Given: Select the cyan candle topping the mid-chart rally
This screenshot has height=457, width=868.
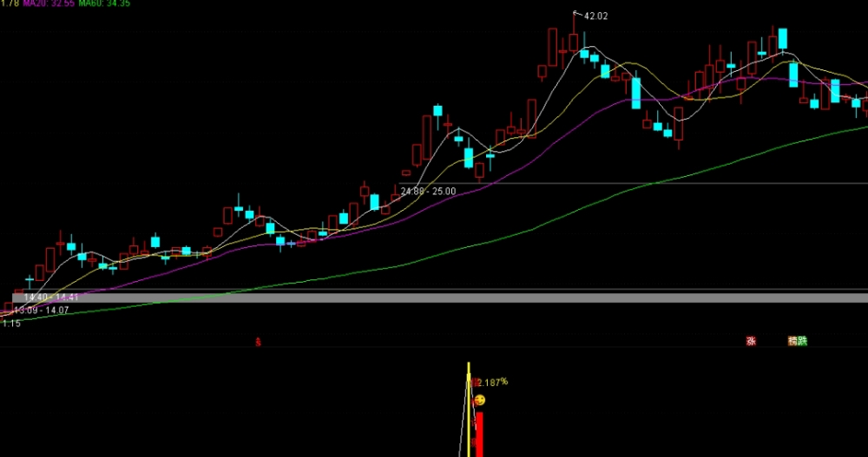Looking at the screenshot, I should tap(437, 110).
